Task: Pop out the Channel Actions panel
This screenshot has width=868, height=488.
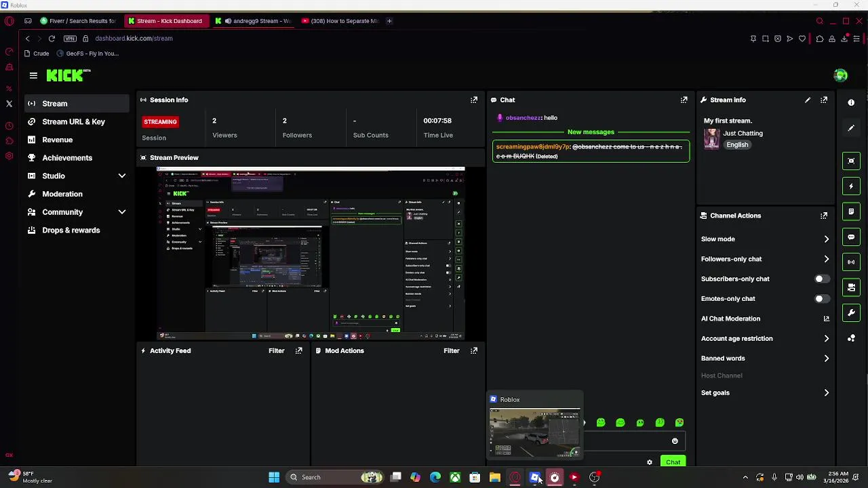Action: pos(824,216)
